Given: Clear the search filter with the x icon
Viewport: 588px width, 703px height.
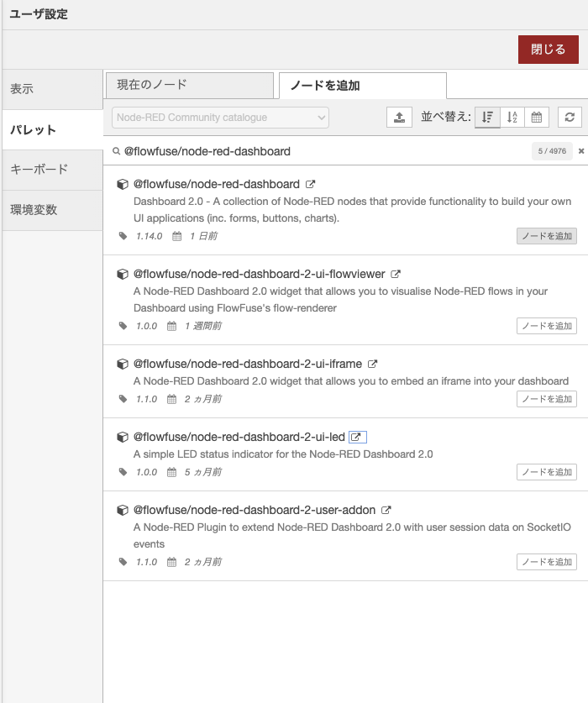Looking at the screenshot, I should tap(581, 151).
